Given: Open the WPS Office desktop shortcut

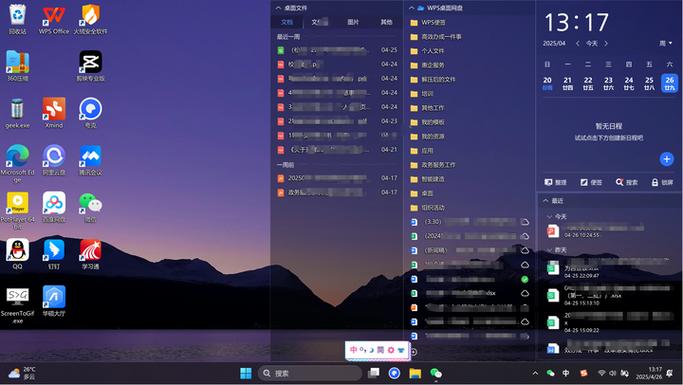Looking at the screenshot, I should pyautogui.click(x=54, y=19).
